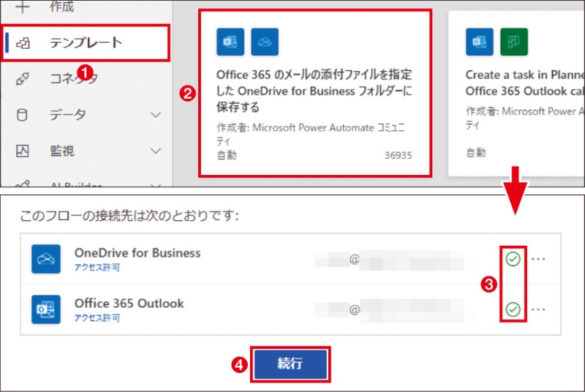Click Outlook icon on OneDrive template card
Image resolution: width=585 pixels, height=392 pixels.
pyautogui.click(x=230, y=42)
